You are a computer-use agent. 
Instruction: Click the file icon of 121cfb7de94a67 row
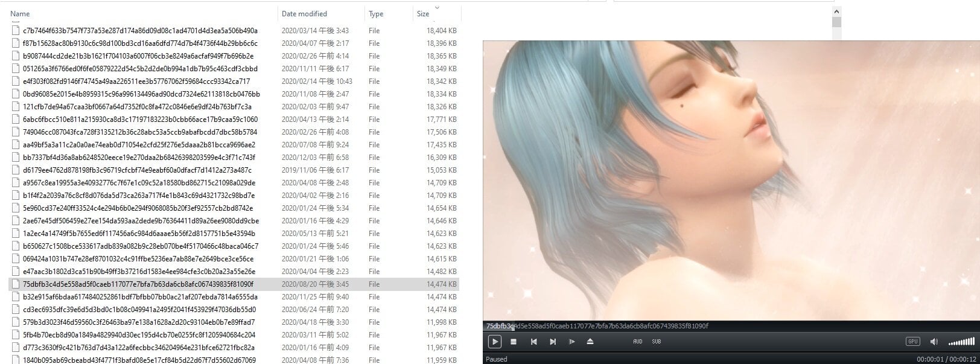[x=16, y=107]
